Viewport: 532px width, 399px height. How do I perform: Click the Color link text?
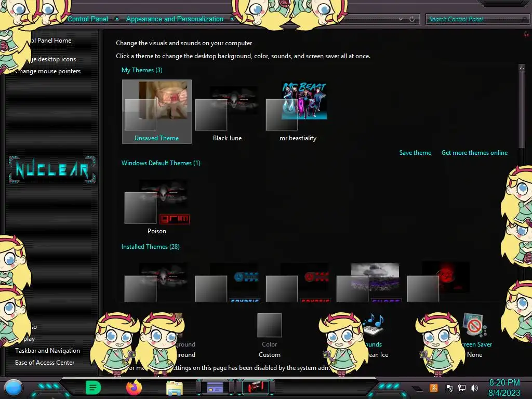pos(270,344)
